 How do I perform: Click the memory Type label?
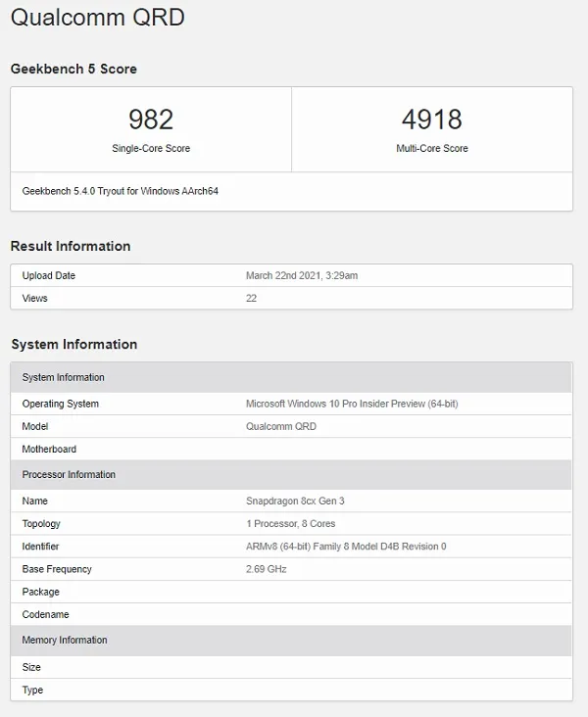tap(32, 690)
